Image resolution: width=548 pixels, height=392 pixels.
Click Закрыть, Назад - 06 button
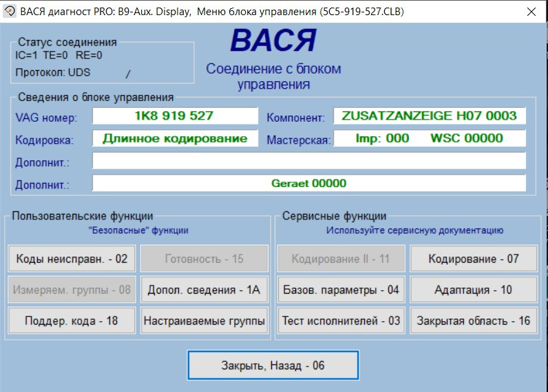coord(273,365)
